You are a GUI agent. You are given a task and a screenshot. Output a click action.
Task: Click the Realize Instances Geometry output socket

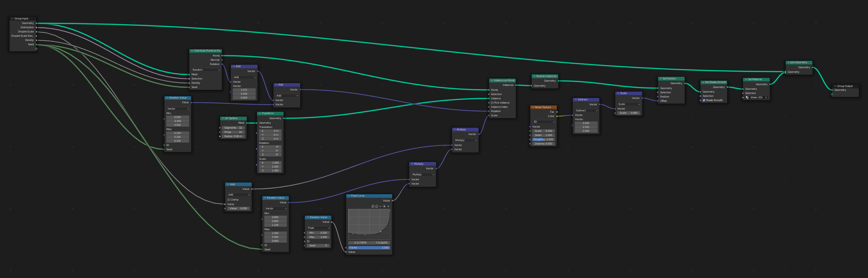(x=558, y=81)
